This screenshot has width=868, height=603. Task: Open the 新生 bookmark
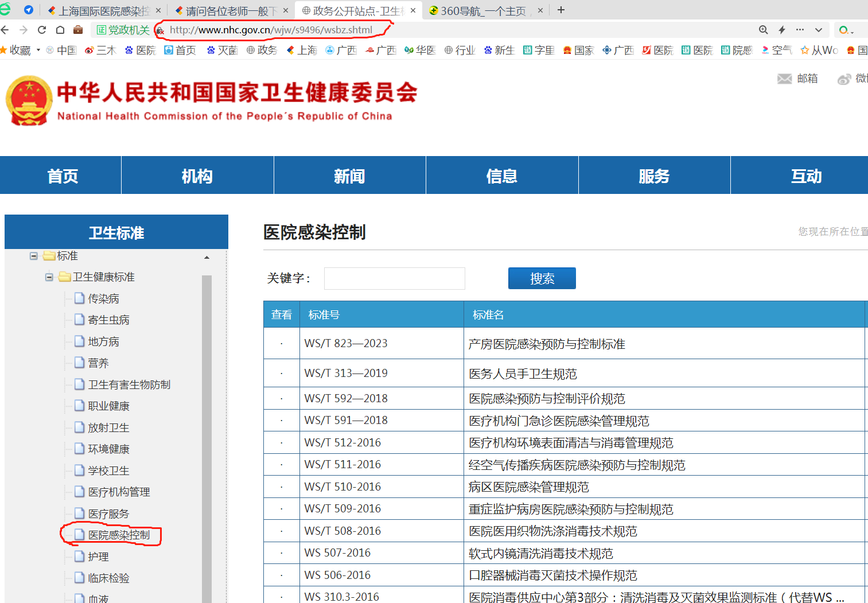pyautogui.click(x=499, y=50)
